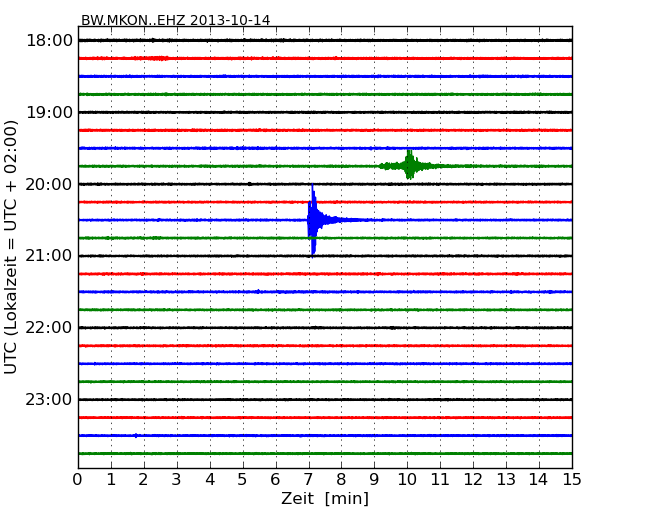Viewport: 650px width, 520px height.
Task: Click the y-axis label UTC (Lokalzeit = UTC + 02:00)
Action: pyautogui.click(x=11, y=247)
